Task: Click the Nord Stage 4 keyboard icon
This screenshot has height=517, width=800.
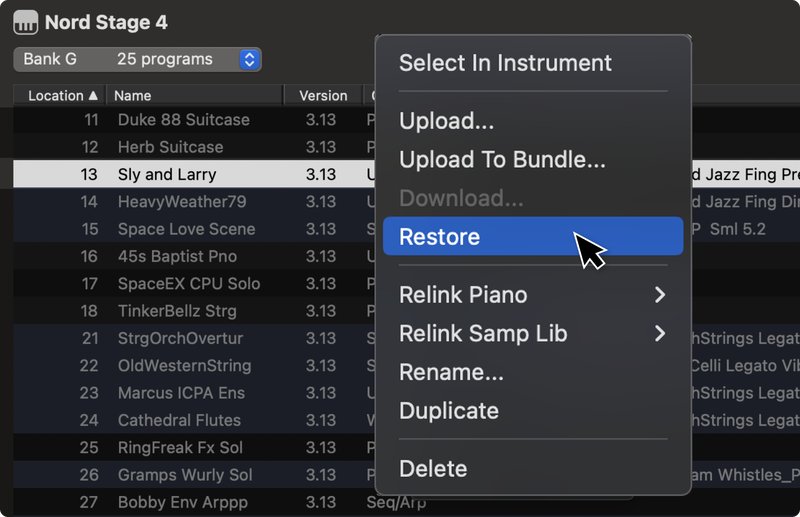Action: click(26, 22)
